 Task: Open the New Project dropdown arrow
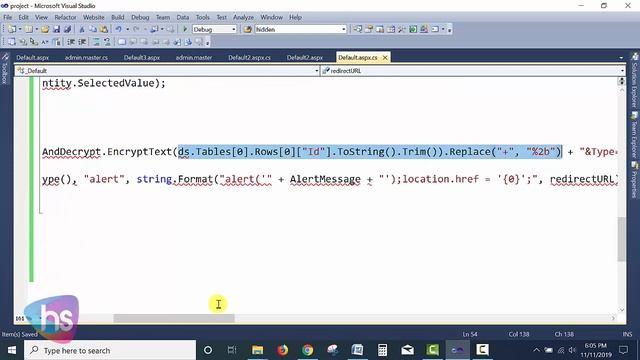click(20, 29)
